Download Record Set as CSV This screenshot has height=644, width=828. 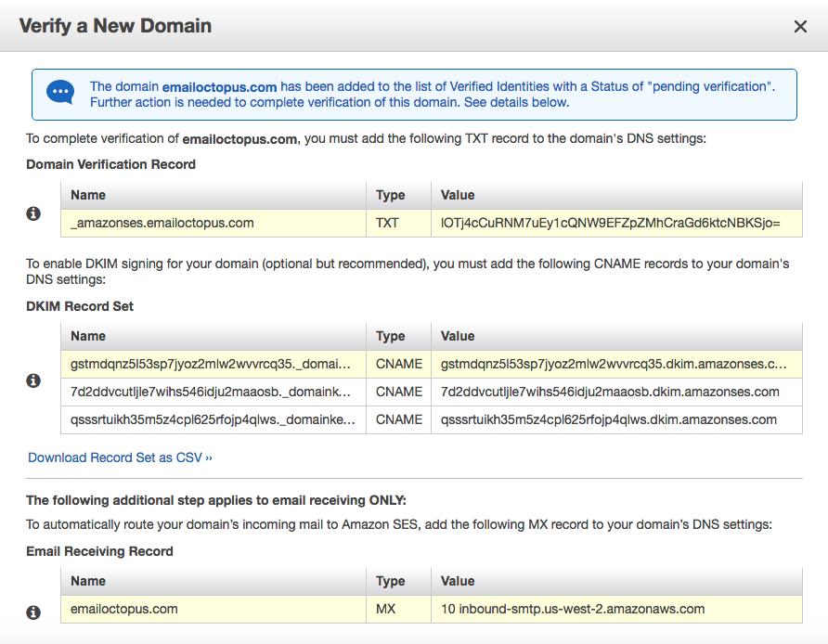(121, 457)
